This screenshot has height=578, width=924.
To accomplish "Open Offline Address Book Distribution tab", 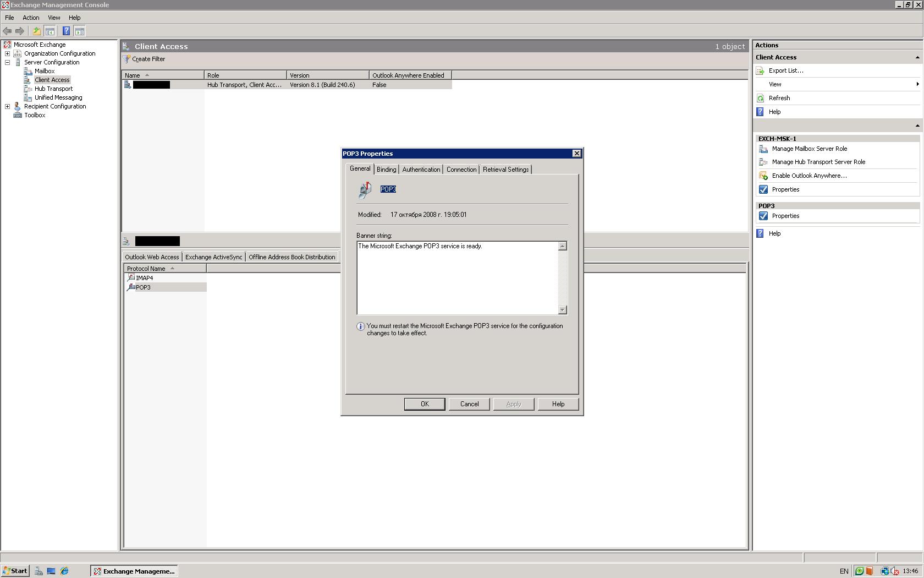I will click(x=291, y=257).
